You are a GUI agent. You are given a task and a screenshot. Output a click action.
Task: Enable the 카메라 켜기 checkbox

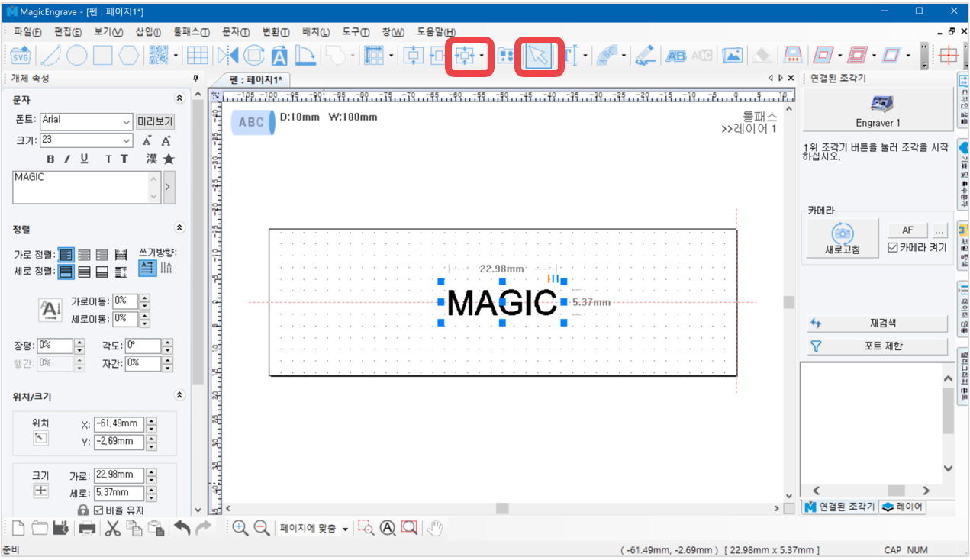pos(894,247)
